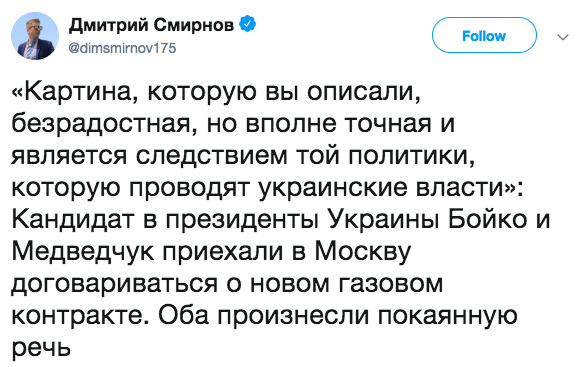Open Дмитрий Смирнов's profile avatar

coord(35,36)
